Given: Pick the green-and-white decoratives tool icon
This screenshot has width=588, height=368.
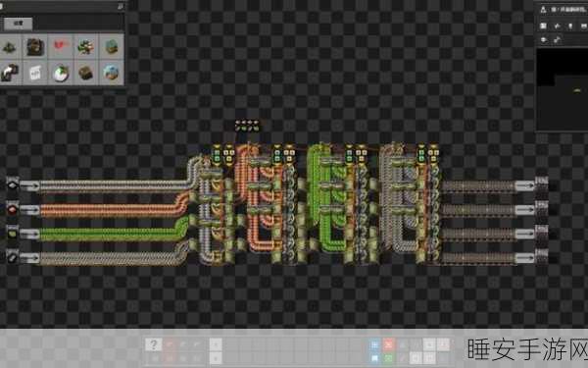Looking at the screenshot, I should pyautogui.click(x=86, y=47).
